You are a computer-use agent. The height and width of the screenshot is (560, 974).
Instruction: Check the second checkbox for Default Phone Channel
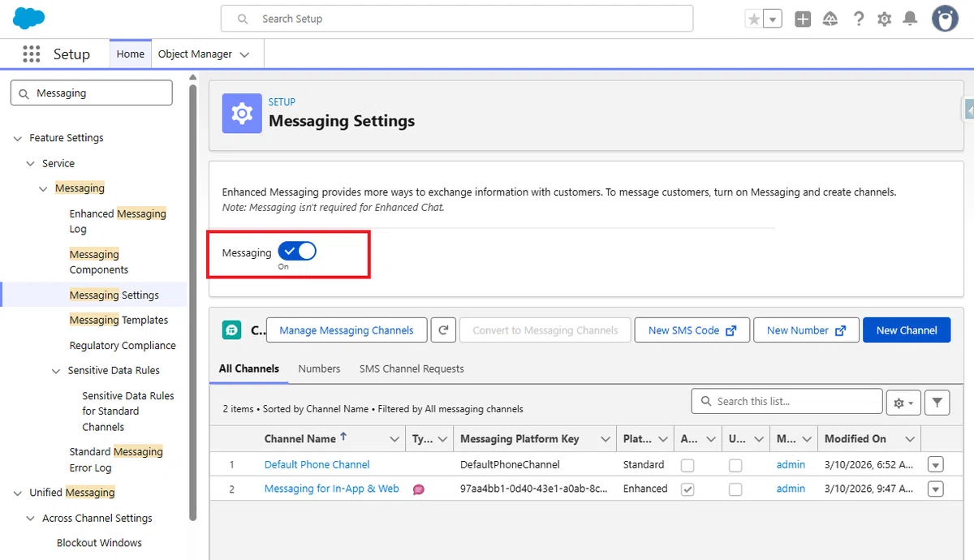tap(735, 465)
